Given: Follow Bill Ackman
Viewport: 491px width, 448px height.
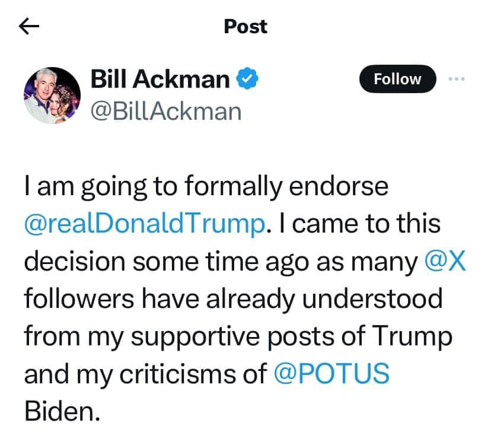Looking at the screenshot, I should 397,80.
